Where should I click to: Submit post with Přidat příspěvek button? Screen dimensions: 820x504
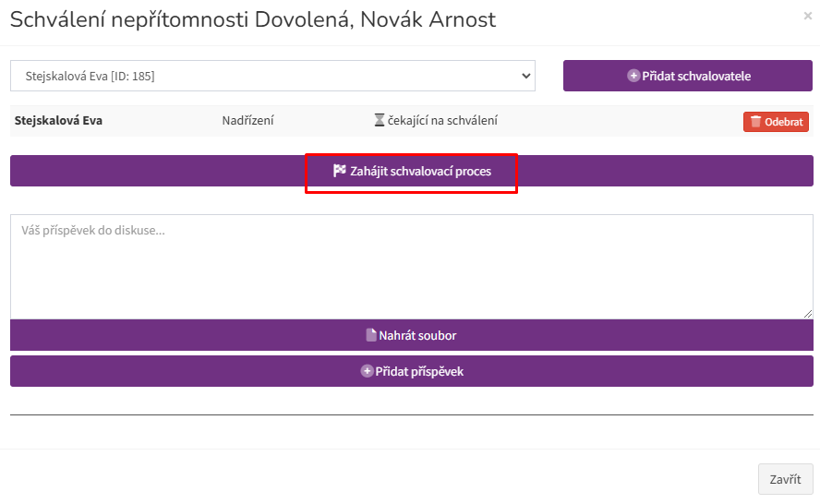pos(412,371)
